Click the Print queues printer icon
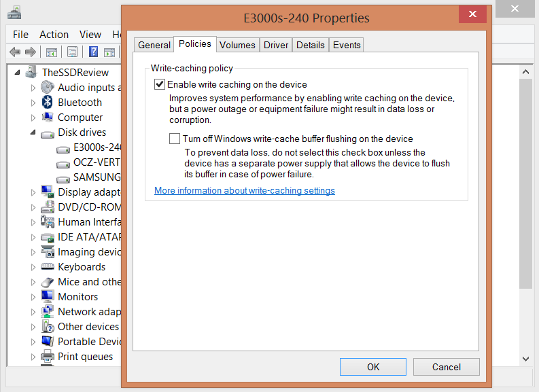 pos(48,356)
